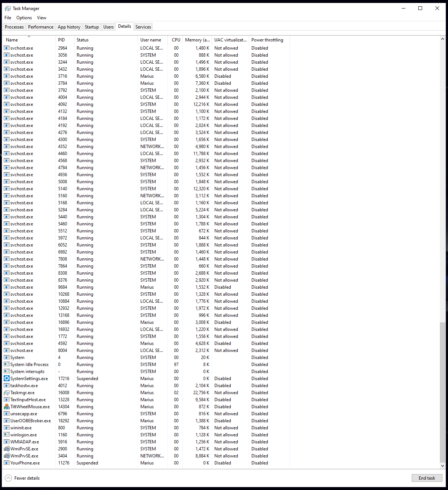The image size is (448, 490).
Task: Select the svchost.exe row with PID 4460
Action: point(146,154)
